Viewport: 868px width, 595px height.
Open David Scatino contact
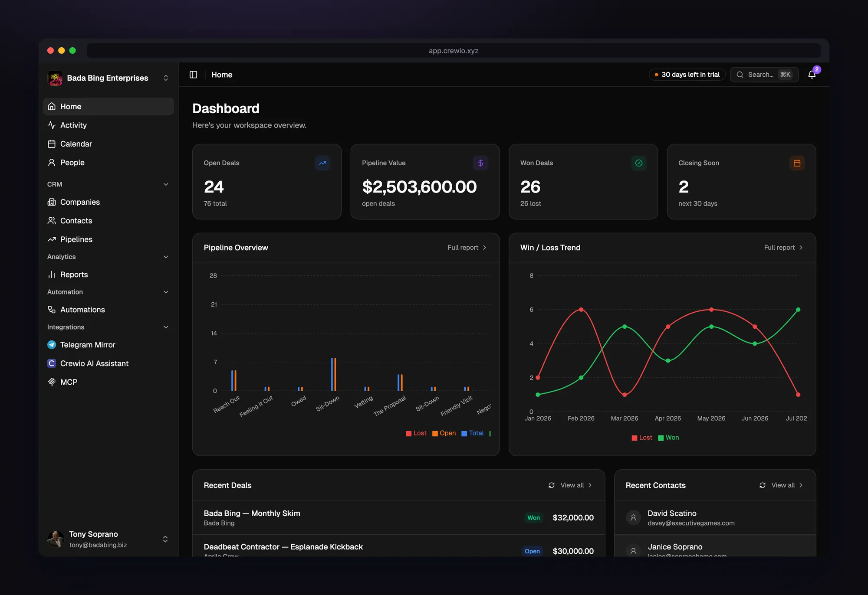pyautogui.click(x=715, y=518)
